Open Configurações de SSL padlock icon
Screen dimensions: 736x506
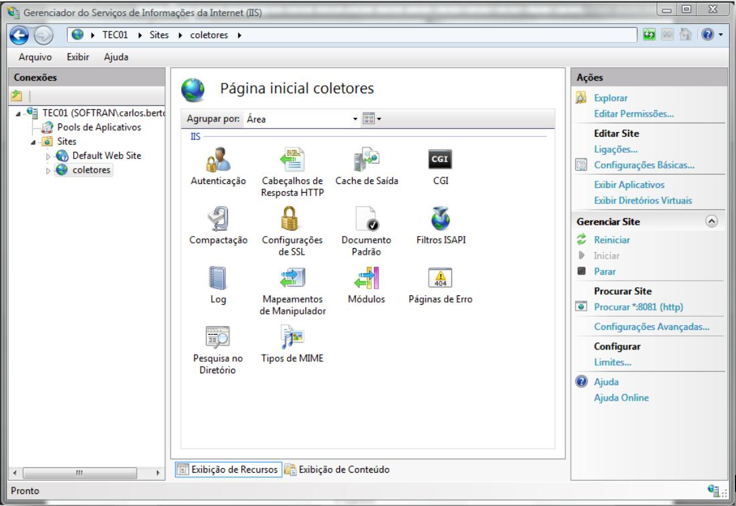[x=291, y=219]
